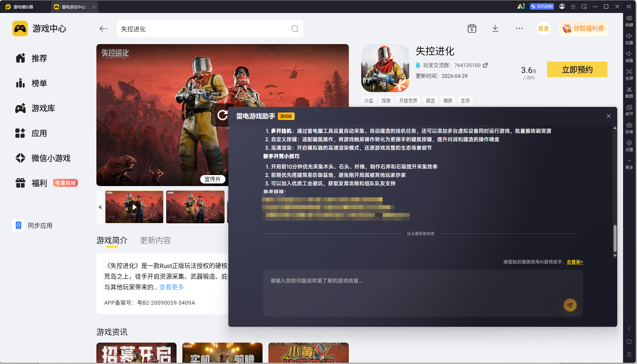The image size is (637, 364).
Task: Click 手机控制 phone control button
Action: point(542,6)
